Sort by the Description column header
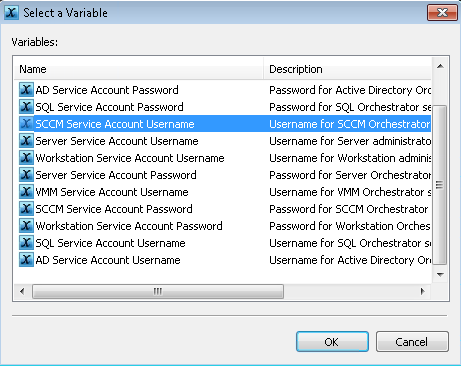The height and width of the screenshot is (366, 461). pos(347,69)
